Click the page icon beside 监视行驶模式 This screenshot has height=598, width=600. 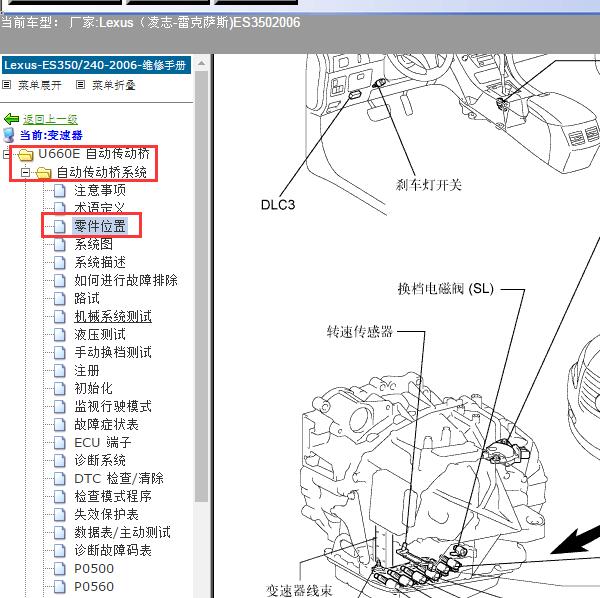[x=60, y=406]
